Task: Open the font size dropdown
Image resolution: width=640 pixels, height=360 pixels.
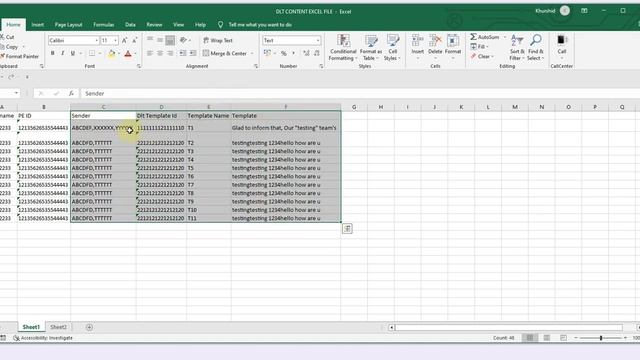Action: coord(116,40)
